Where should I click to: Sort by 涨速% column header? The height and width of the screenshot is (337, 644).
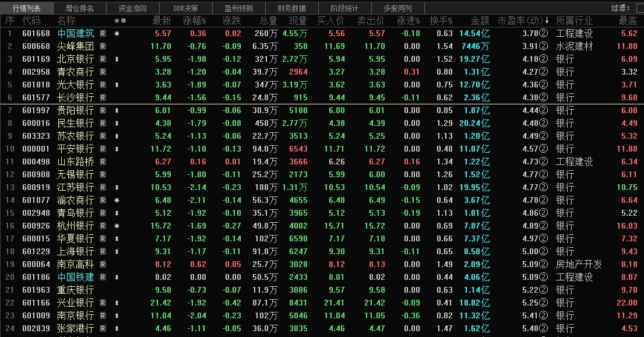[x=408, y=20]
